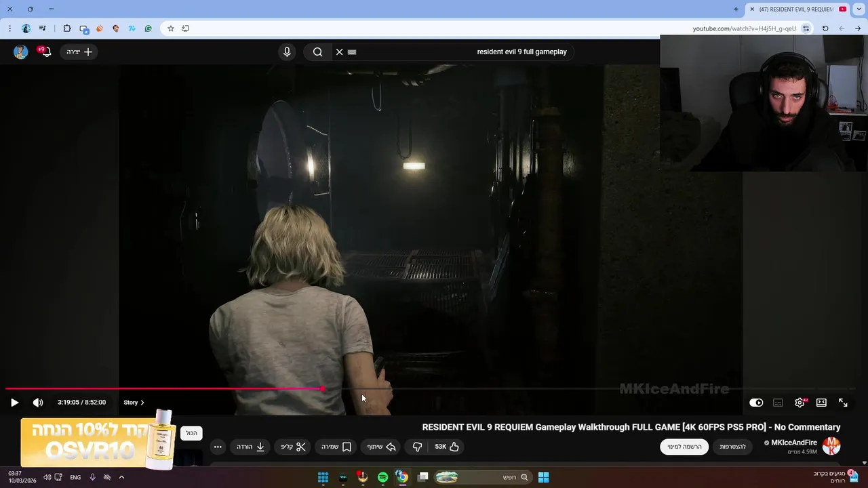Click ENG language indicator
Screen dimensions: 868x488
[x=75, y=477]
